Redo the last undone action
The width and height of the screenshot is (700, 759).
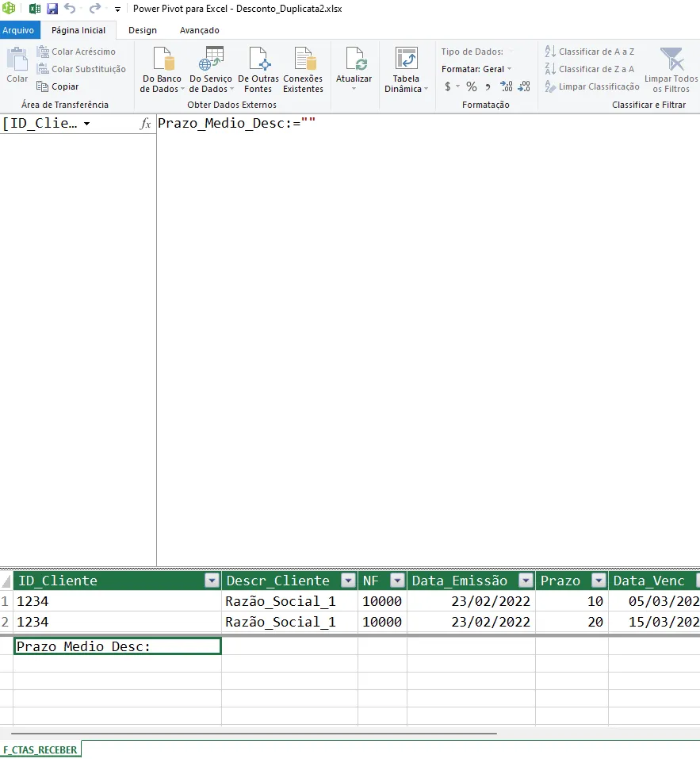pyautogui.click(x=95, y=9)
